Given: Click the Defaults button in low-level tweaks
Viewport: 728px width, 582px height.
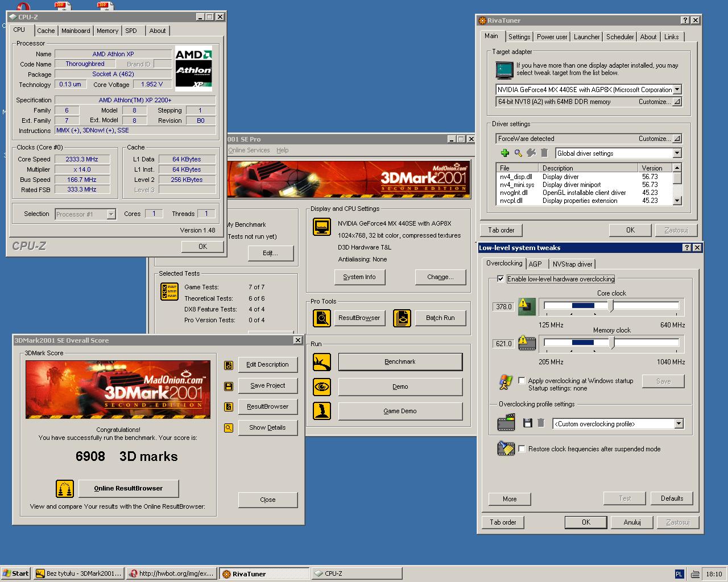Looking at the screenshot, I should 672,498.
